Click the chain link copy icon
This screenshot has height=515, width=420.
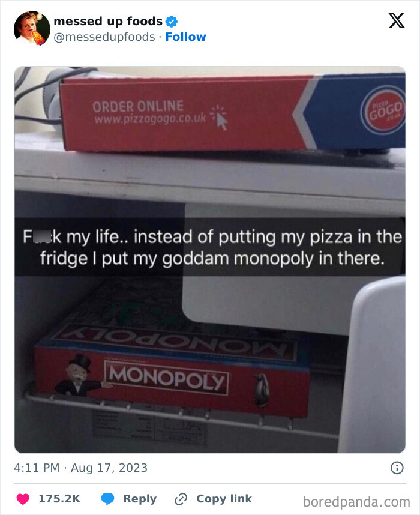coord(181,499)
